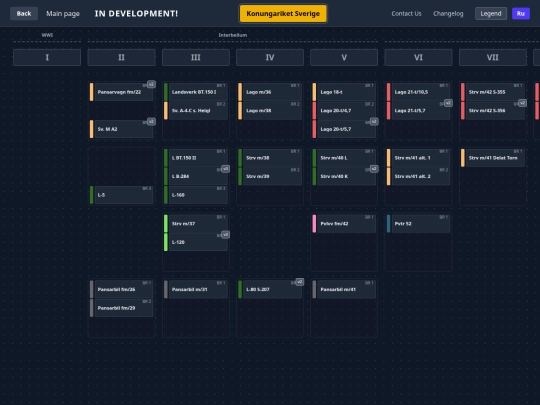Open the Strv m/39 card
Screen dimensions: 540x405
tap(270, 176)
